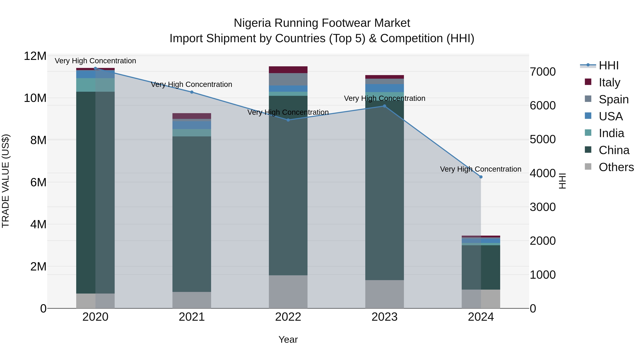Select the HHI data point for 2022
This screenshot has width=644, height=362.
coord(288,120)
